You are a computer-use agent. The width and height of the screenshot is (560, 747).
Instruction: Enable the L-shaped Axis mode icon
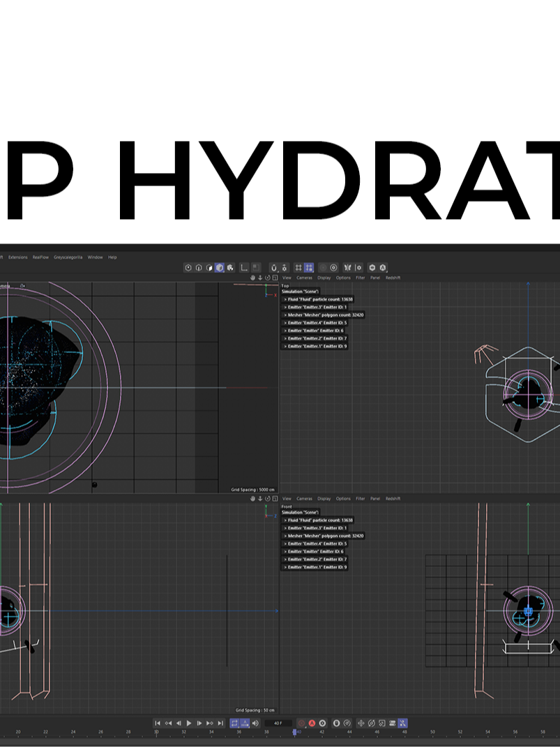(x=244, y=268)
